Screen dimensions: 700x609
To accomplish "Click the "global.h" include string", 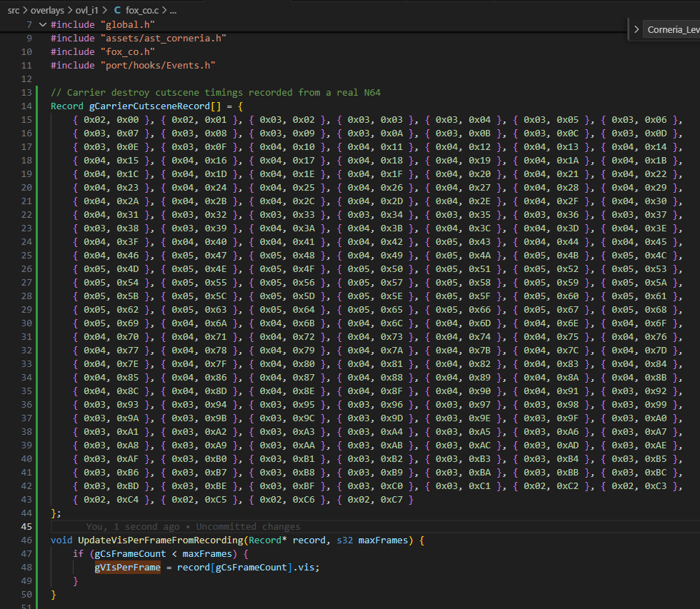I will [x=128, y=24].
